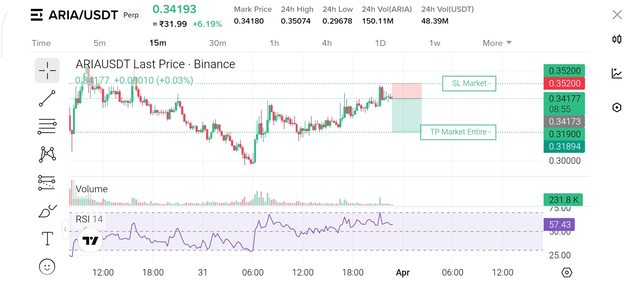Choose the 1h timeframe
644x290 pixels.
pyautogui.click(x=274, y=43)
